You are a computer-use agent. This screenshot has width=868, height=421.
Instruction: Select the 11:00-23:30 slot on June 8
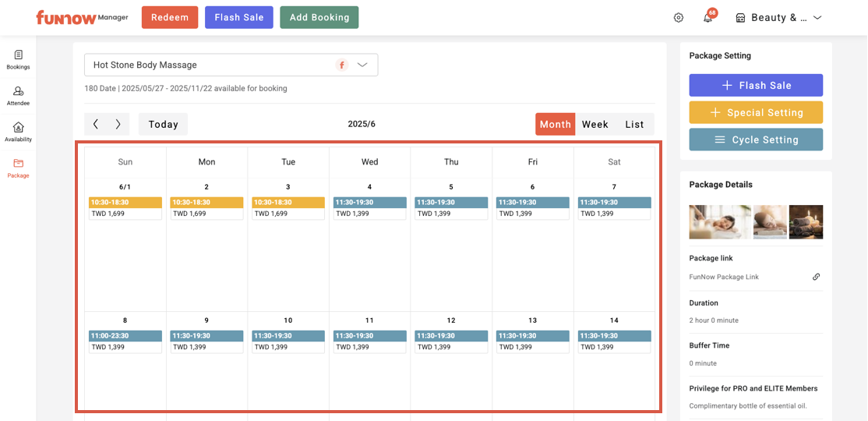click(125, 336)
